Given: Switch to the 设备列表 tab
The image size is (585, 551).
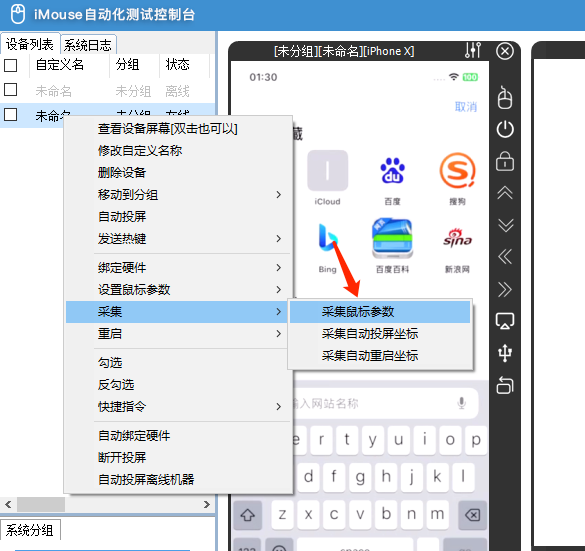Looking at the screenshot, I should pos(30,44).
